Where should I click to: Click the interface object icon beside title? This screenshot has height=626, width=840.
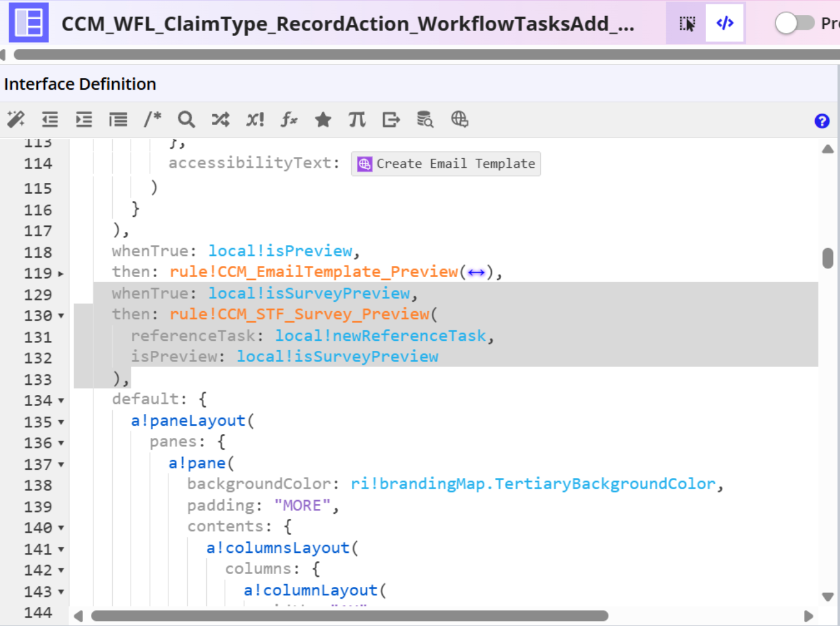(x=28, y=23)
